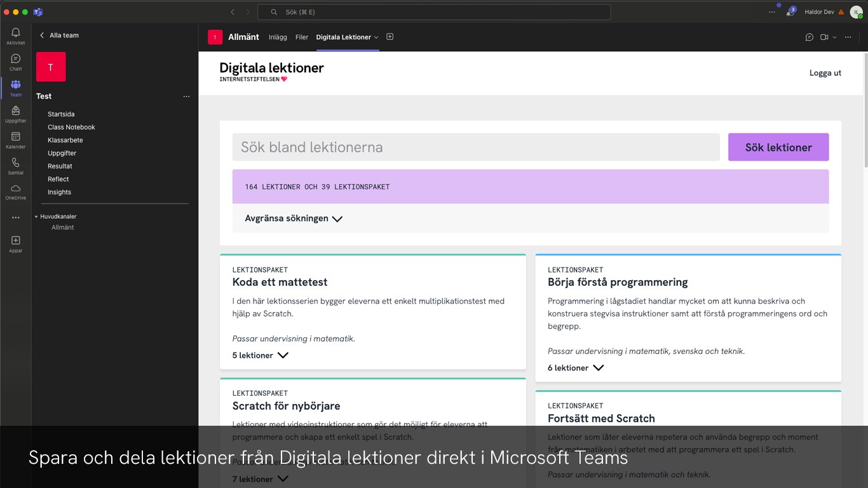Open Klassarbete in the team menu
The image size is (868, 488).
[x=65, y=140]
